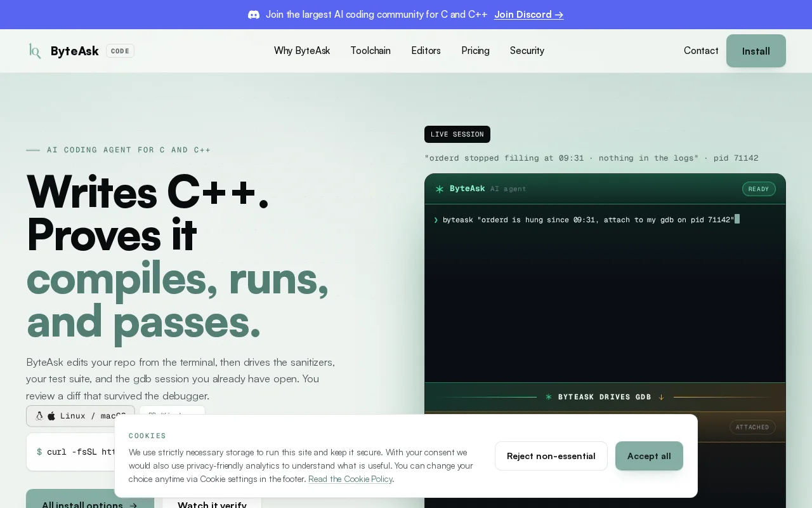Click the terminal prompt chevron icon
This screenshot has width=812, height=508.
click(x=436, y=220)
